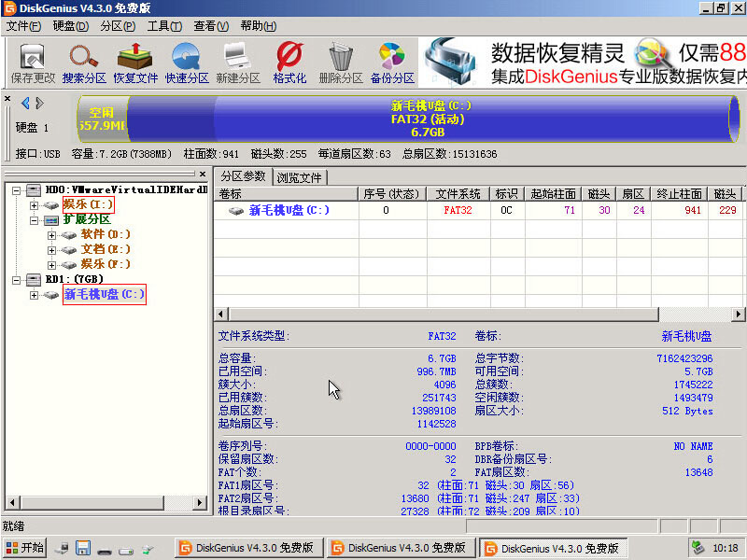
Task: Select the 空闲 free space block on disk bar
Action: 104,119
